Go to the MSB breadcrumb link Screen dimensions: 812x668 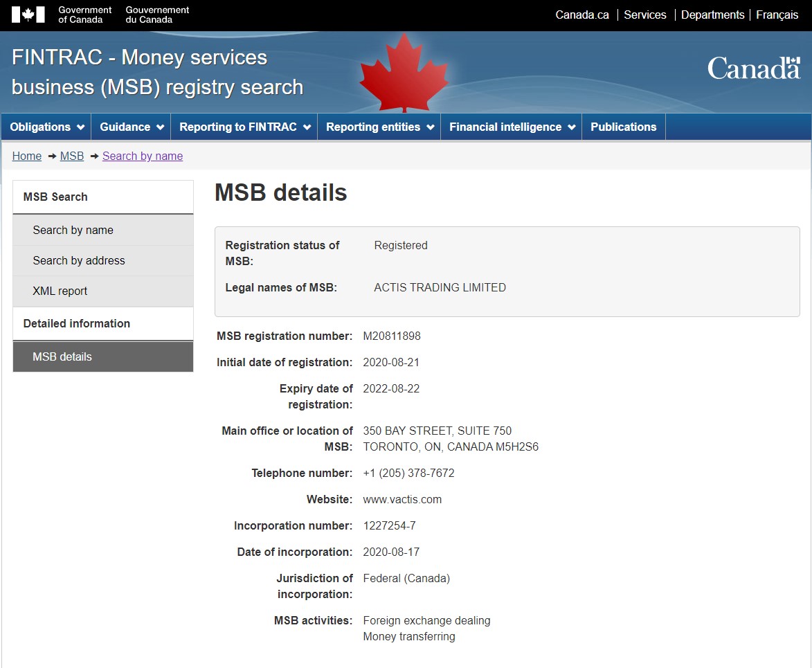click(72, 156)
